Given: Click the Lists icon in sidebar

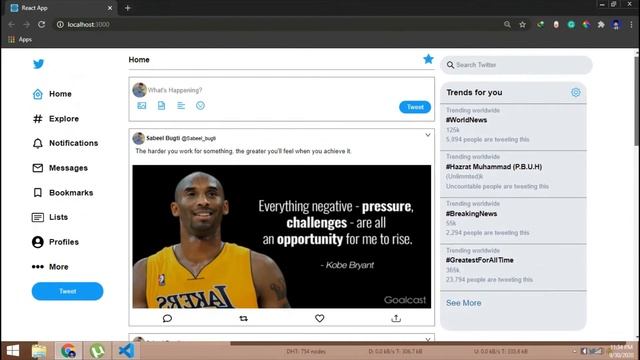Looking at the screenshot, I should click(x=38, y=217).
